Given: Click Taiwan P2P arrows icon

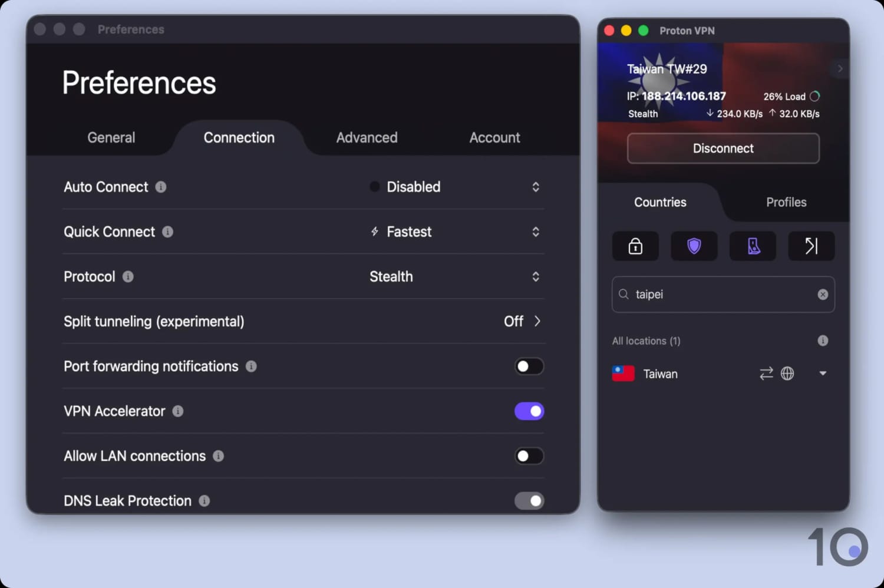Looking at the screenshot, I should pos(766,374).
